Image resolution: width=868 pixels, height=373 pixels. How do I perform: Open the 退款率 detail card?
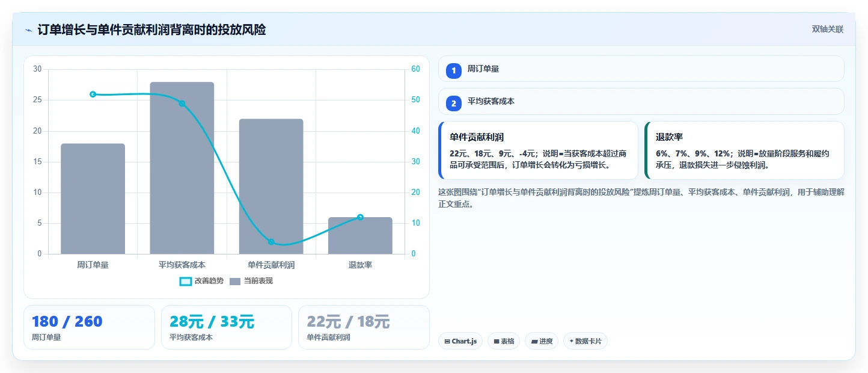click(x=744, y=150)
